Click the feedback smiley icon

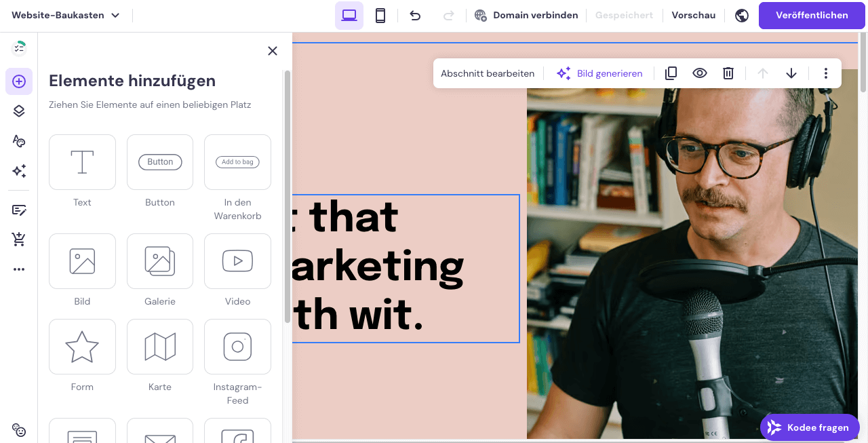point(19,430)
